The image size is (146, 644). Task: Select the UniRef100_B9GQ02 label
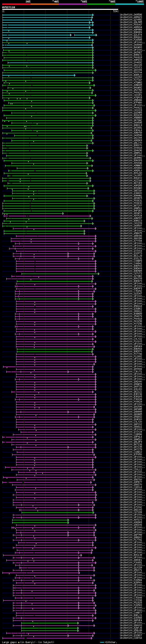coord(131,37)
